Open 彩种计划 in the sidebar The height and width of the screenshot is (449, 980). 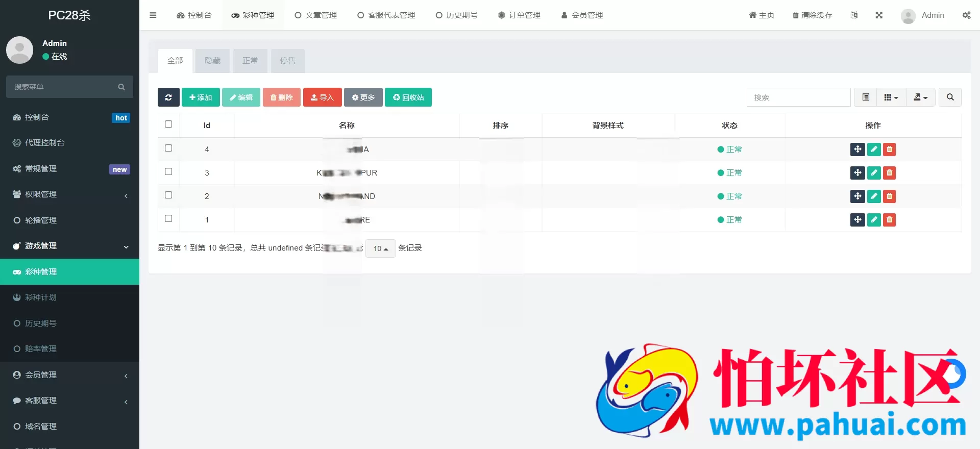tap(69, 297)
